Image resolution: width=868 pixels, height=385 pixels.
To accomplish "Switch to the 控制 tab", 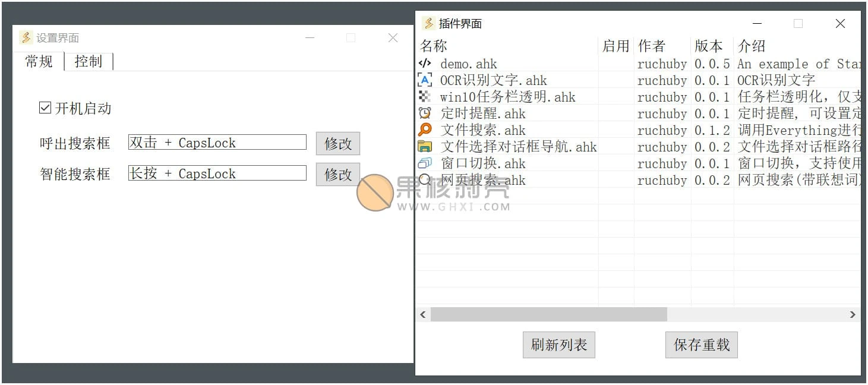I will (89, 62).
